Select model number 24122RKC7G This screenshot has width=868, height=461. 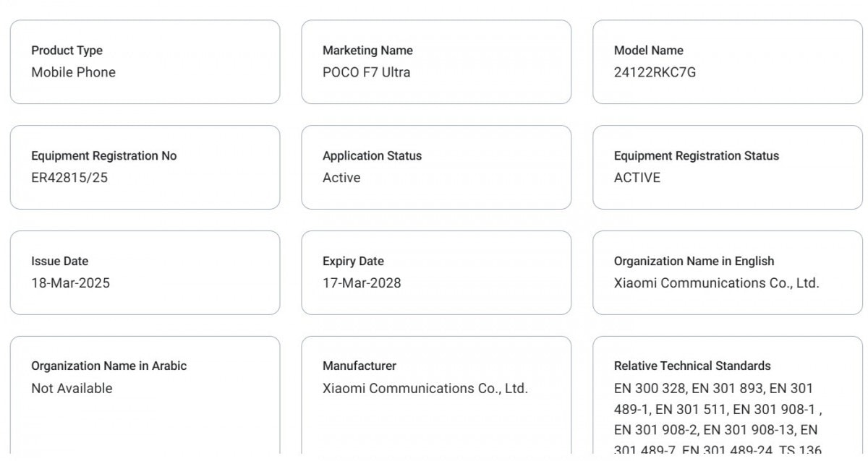point(655,72)
